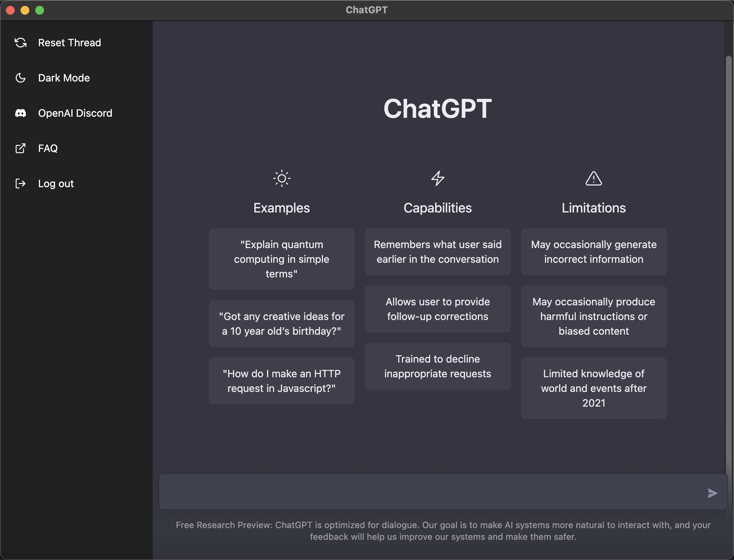Click the warning triangle Limitations icon
Viewport: 734px width, 560px height.
tap(593, 179)
